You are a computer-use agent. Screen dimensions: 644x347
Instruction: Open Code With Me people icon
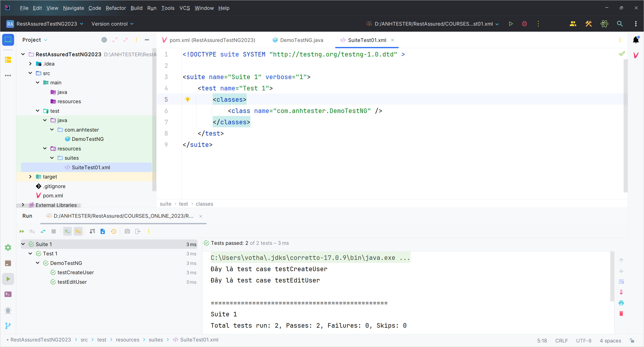tap(573, 24)
